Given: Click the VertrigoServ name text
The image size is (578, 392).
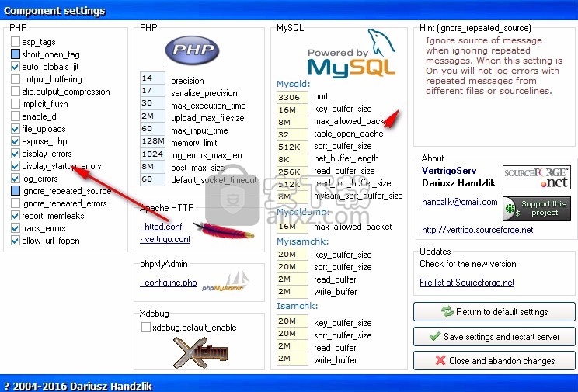Looking at the screenshot, I should (449, 171).
